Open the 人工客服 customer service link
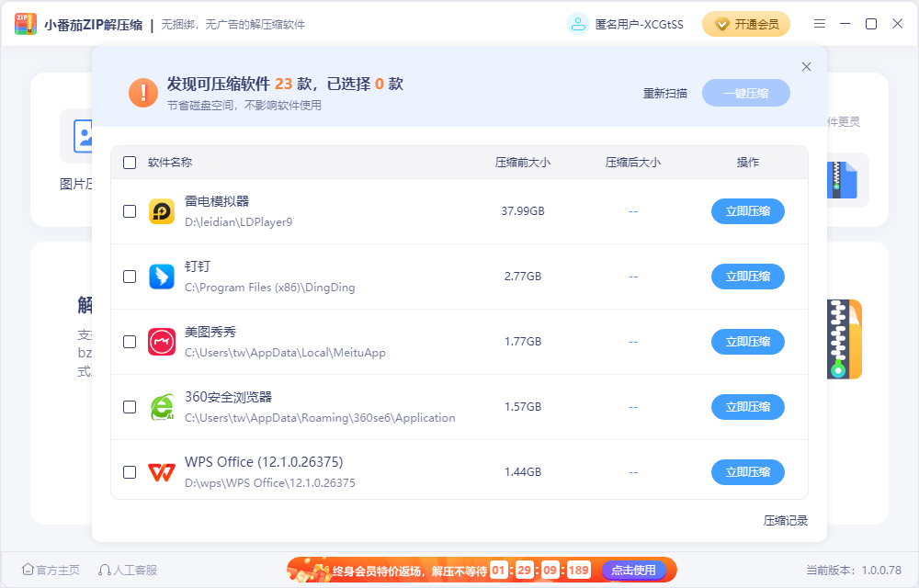Screen dimensions: 919x588 coord(128,570)
